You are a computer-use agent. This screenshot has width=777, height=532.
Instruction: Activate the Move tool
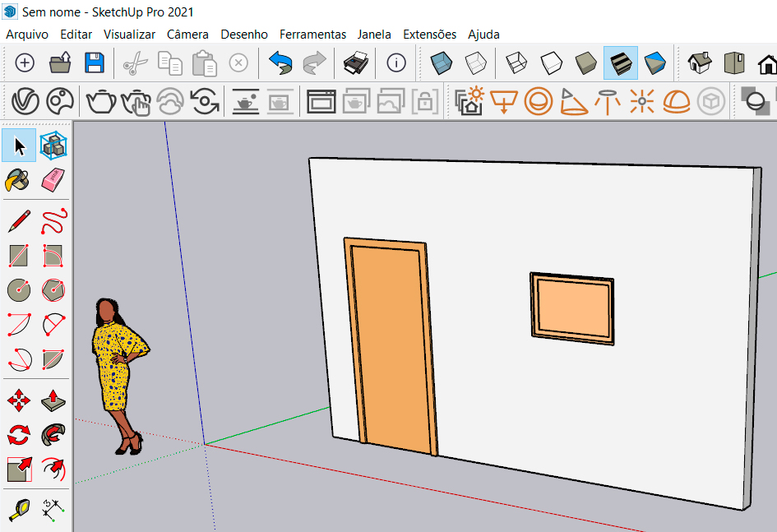19,400
